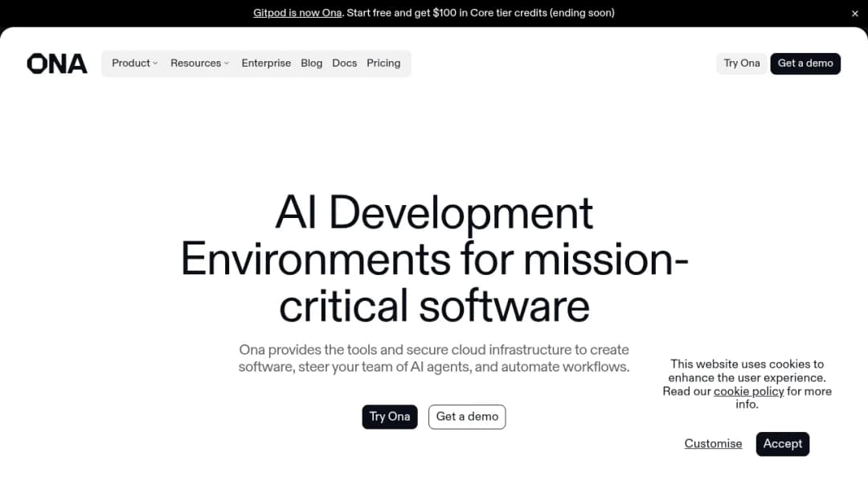Open the cookie policy link
The height and width of the screenshot is (489, 868).
pos(748,391)
